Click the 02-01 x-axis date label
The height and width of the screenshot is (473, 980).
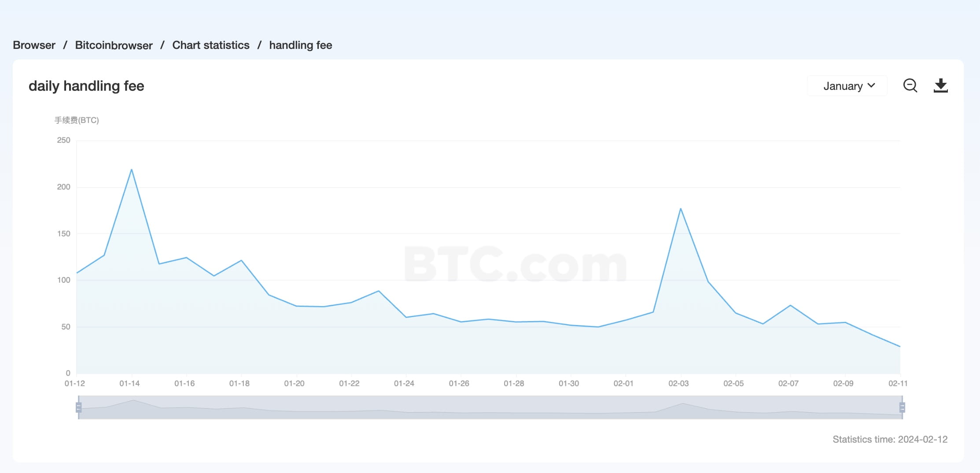tap(623, 384)
